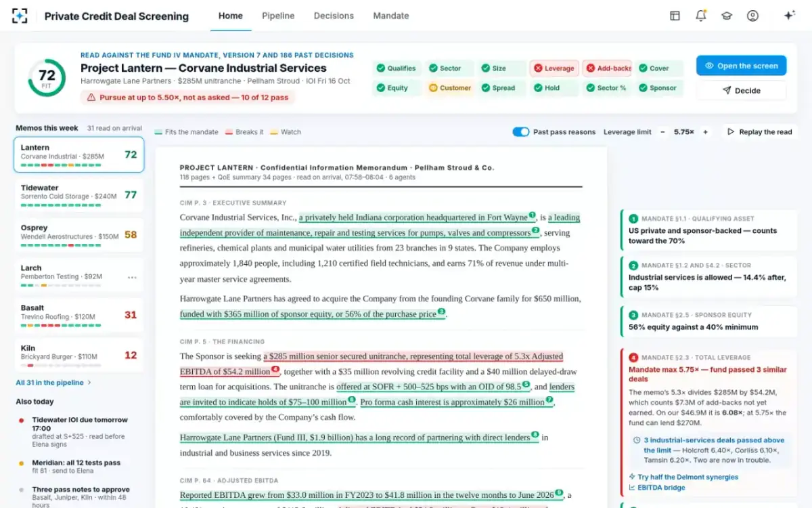Open the layout panel icon
This screenshot has height=508, width=812.
click(x=675, y=16)
